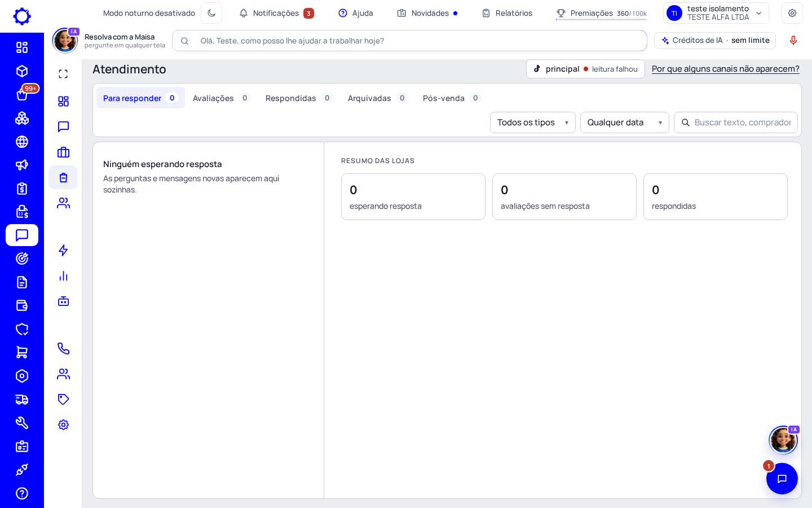Open the briefcase icon in the submenu
The width and height of the screenshot is (812, 508).
63,152
